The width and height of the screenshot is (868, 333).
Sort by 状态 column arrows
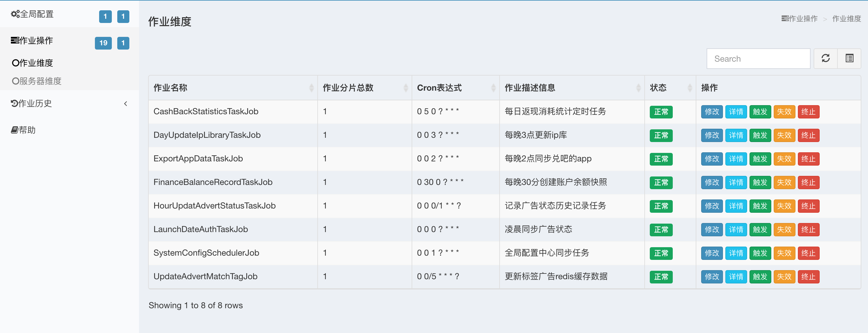(x=690, y=88)
